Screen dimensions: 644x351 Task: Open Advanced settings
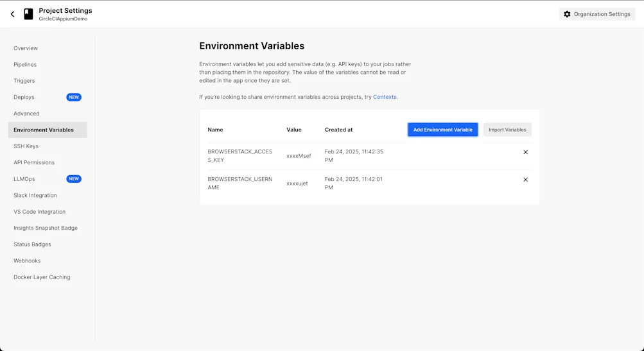26,114
